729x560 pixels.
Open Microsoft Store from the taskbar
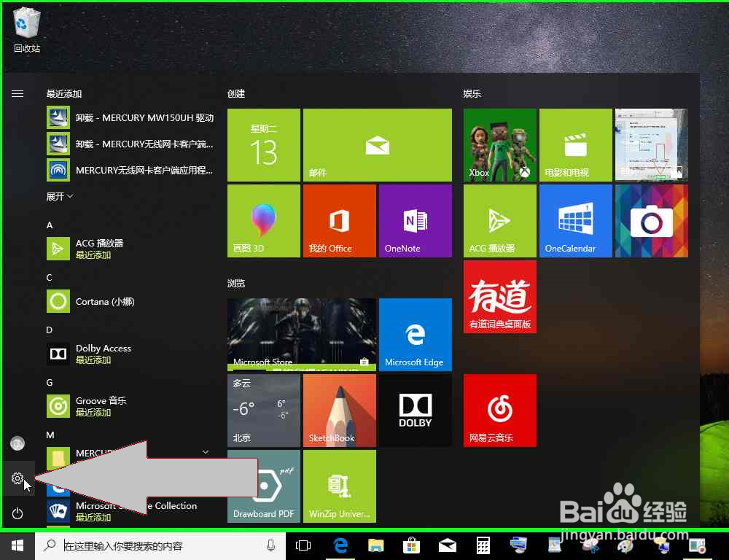coord(411,545)
